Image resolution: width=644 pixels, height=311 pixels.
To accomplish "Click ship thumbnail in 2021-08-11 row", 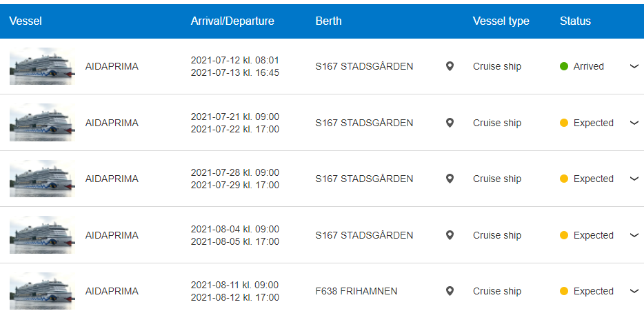I will [x=41, y=291].
